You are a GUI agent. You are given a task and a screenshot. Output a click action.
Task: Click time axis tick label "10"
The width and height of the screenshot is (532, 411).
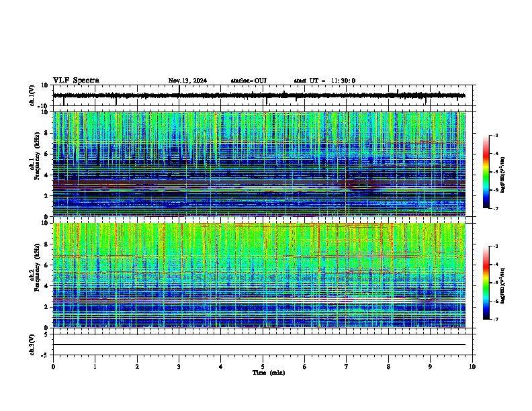[x=472, y=367]
